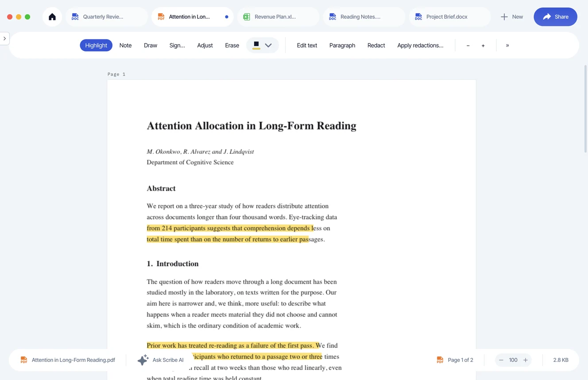Click the toolbar plus button
Screen dimensions: 588x380
[x=483, y=46]
